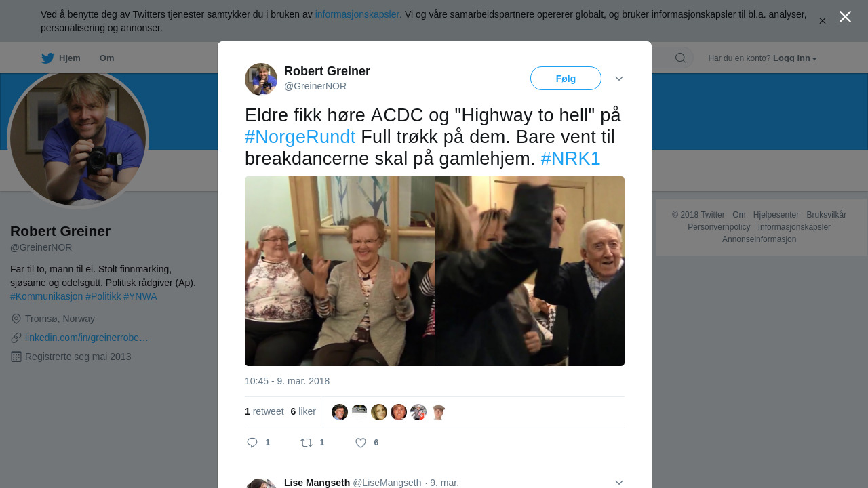Open the Logg inn dropdown
Screen dimensions: 868x488
795,58
